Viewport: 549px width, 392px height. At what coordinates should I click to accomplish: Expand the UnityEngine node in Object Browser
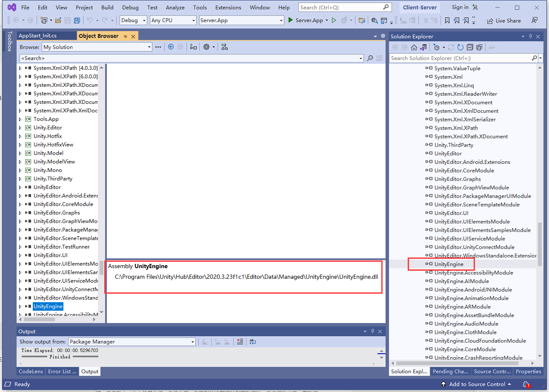20,306
